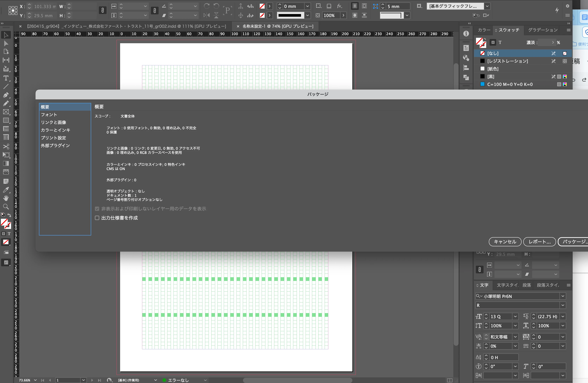Click the page number field in status bar
This screenshot has height=383, width=588.
tap(68, 380)
